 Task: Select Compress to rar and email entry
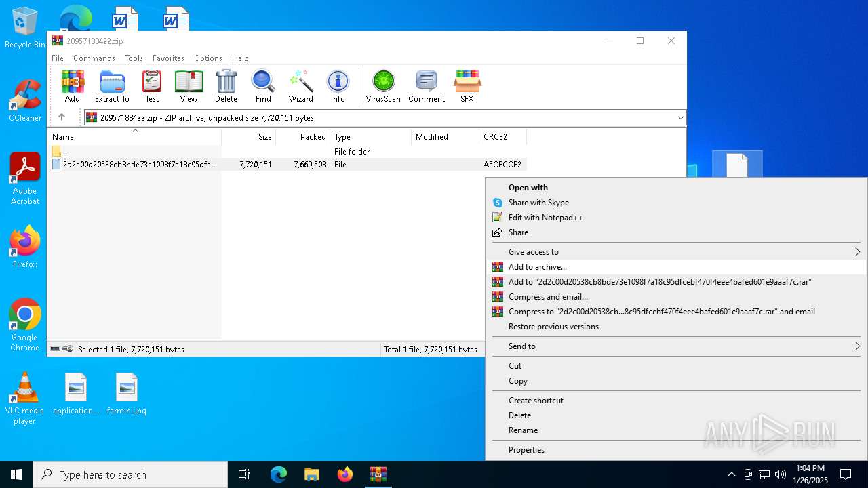677,312
